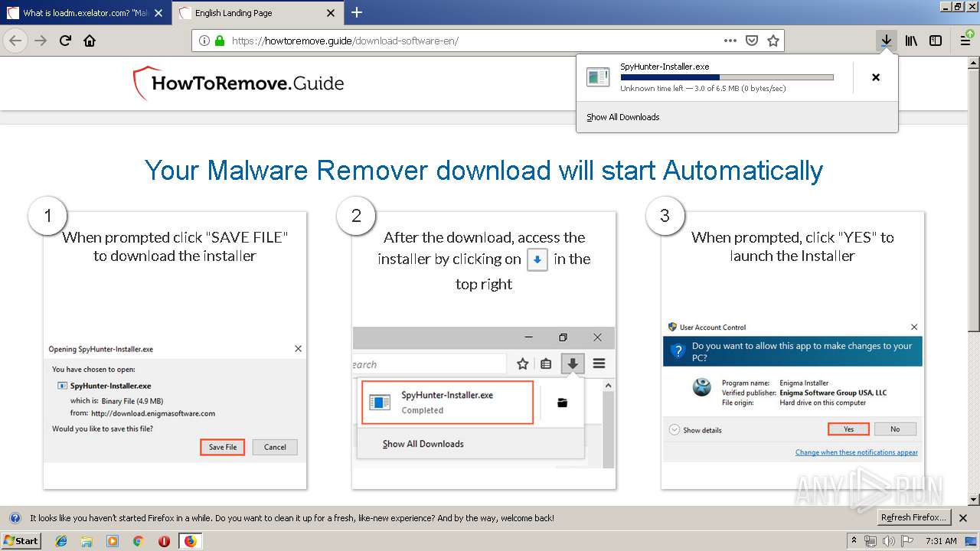
Task: Open the Library icon
Action: point(911,41)
